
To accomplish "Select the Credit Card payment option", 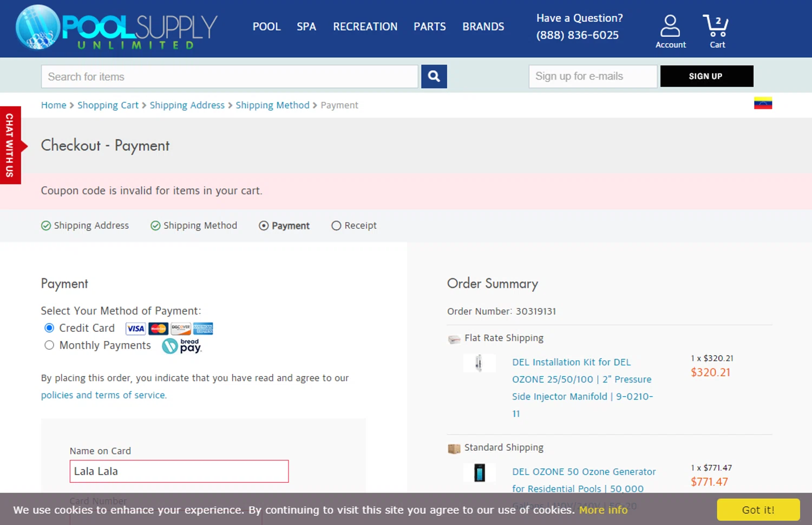I will pos(49,328).
